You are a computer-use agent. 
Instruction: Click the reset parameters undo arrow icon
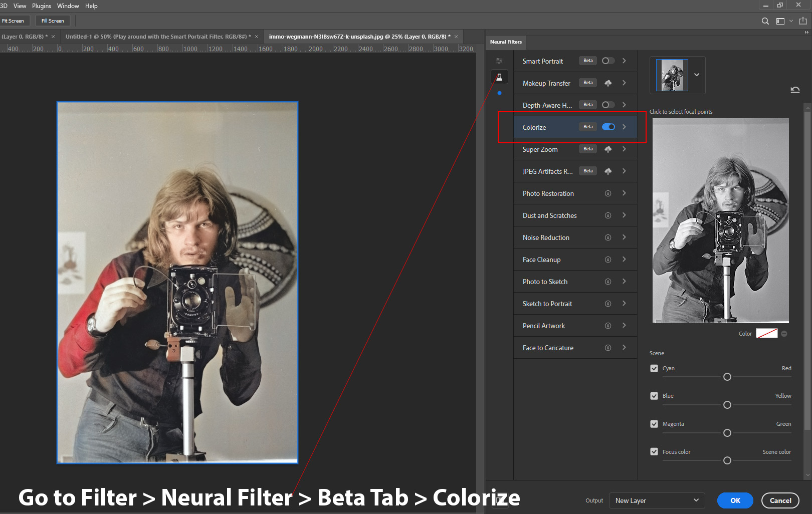795,90
